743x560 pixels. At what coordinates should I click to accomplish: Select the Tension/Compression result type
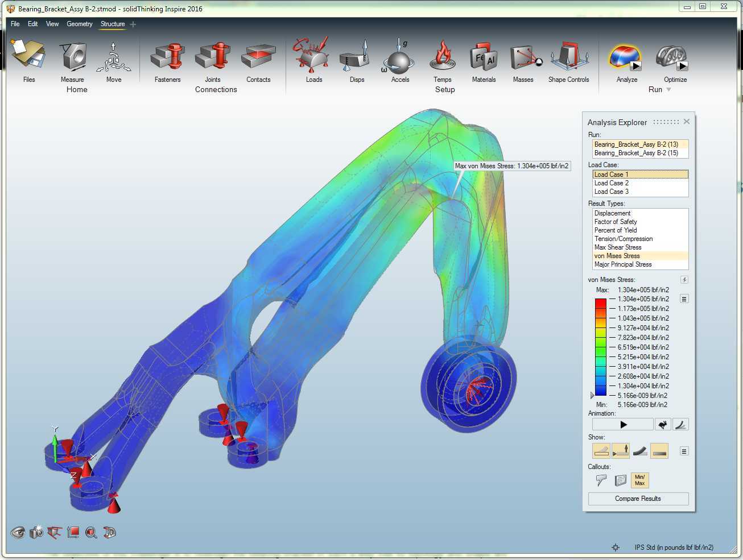pyautogui.click(x=640, y=239)
